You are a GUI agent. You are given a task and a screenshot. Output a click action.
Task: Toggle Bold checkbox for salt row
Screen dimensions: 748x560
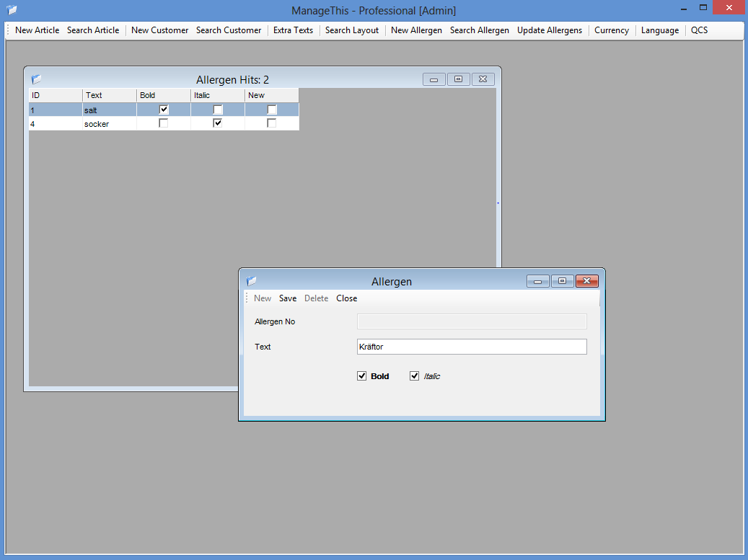164,110
